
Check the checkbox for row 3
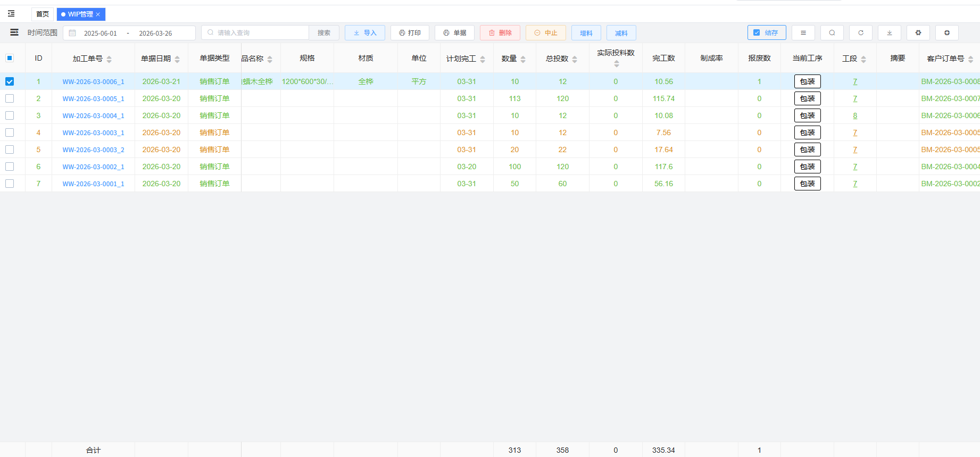(x=10, y=115)
